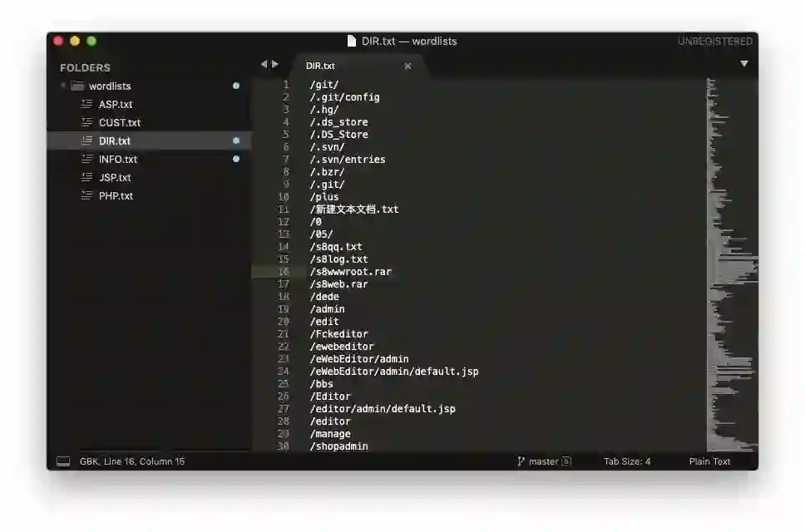
Task: Click the wordlists folder icon
Action: point(77,86)
